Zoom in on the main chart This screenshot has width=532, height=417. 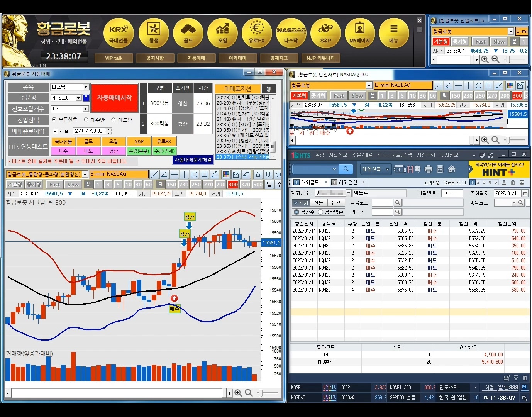coord(238,393)
